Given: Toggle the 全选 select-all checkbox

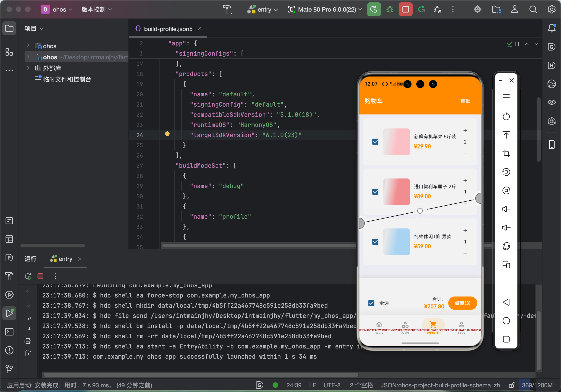Looking at the screenshot, I should (371, 303).
